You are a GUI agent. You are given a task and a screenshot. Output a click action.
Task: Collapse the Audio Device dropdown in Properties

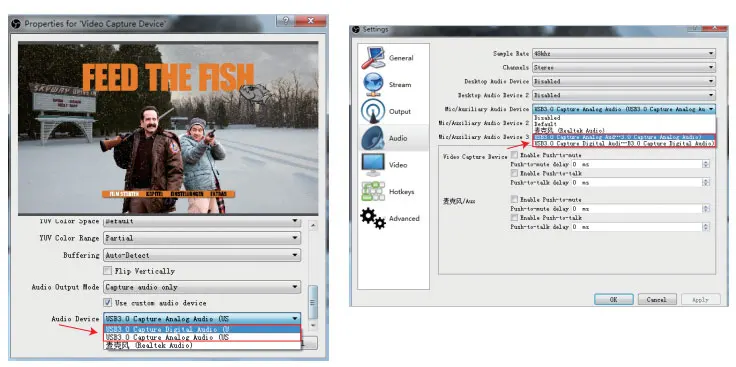tap(202, 319)
